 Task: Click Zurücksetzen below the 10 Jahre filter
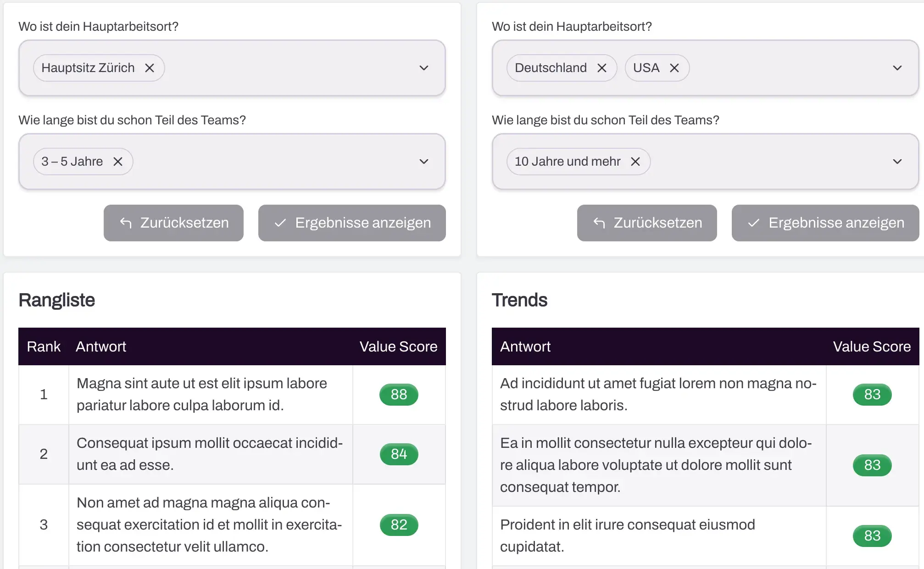[x=647, y=223]
